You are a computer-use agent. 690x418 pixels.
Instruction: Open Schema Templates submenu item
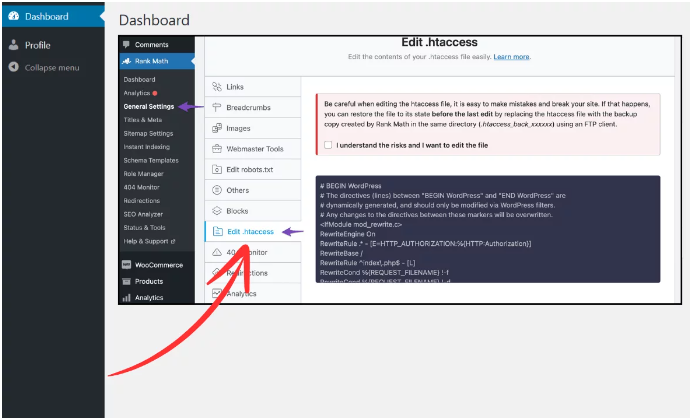pyautogui.click(x=151, y=161)
